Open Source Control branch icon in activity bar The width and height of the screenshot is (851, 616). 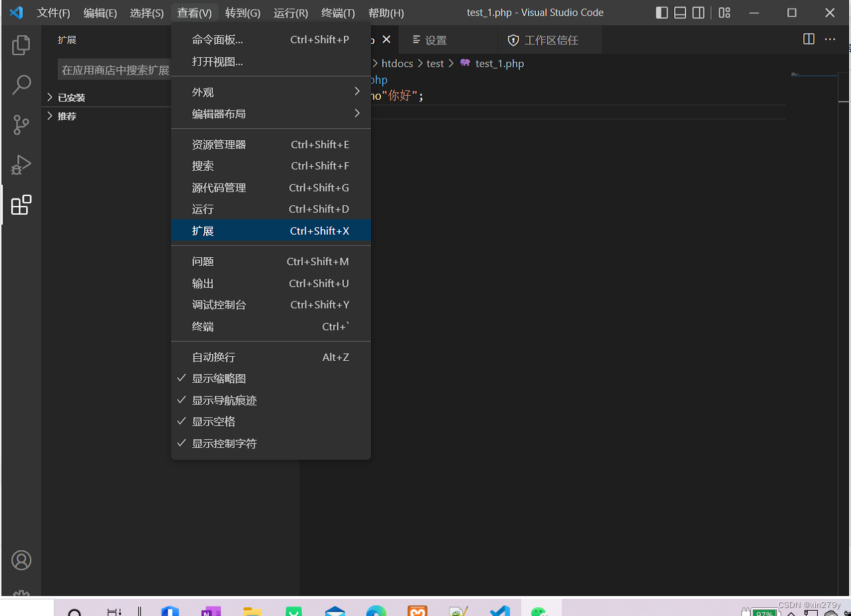pos(21,125)
